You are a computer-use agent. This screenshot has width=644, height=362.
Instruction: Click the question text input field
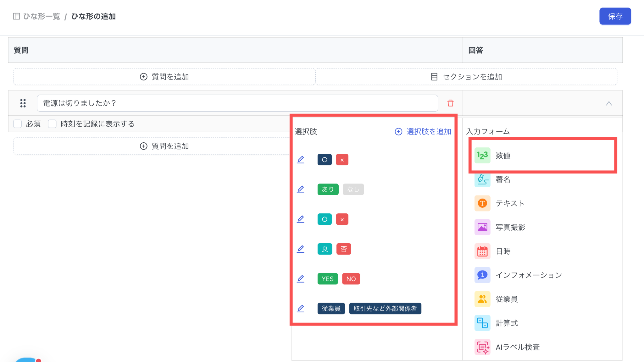click(x=237, y=103)
